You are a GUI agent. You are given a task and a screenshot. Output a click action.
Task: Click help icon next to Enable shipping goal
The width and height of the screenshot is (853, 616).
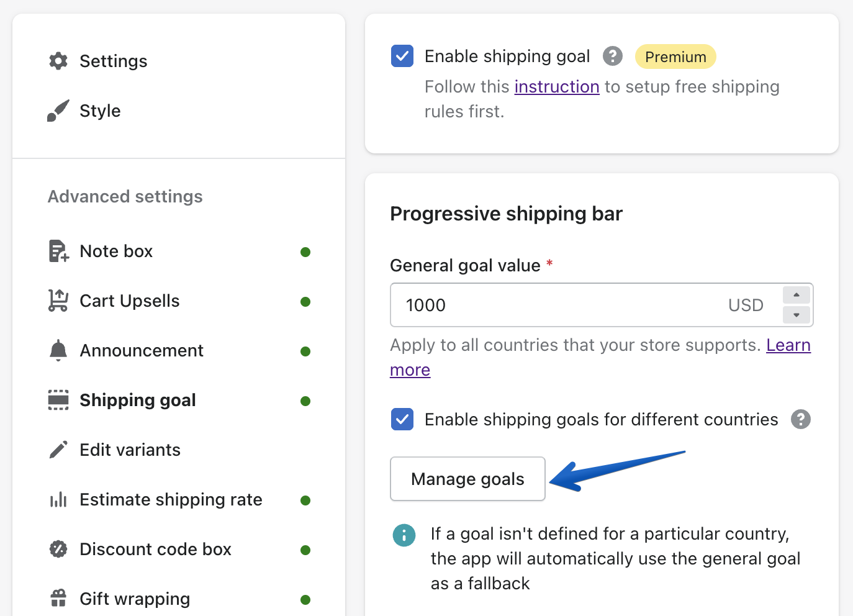(613, 57)
